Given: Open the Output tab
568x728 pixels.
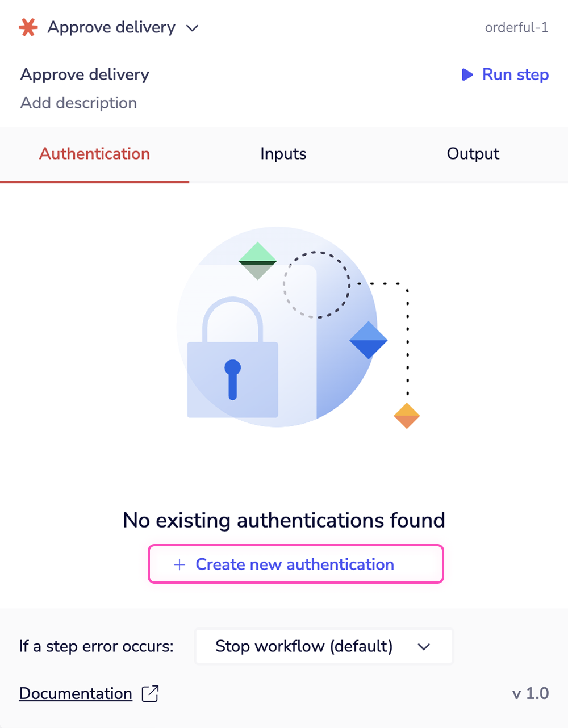Looking at the screenshot, I should [x=473, y=154].
